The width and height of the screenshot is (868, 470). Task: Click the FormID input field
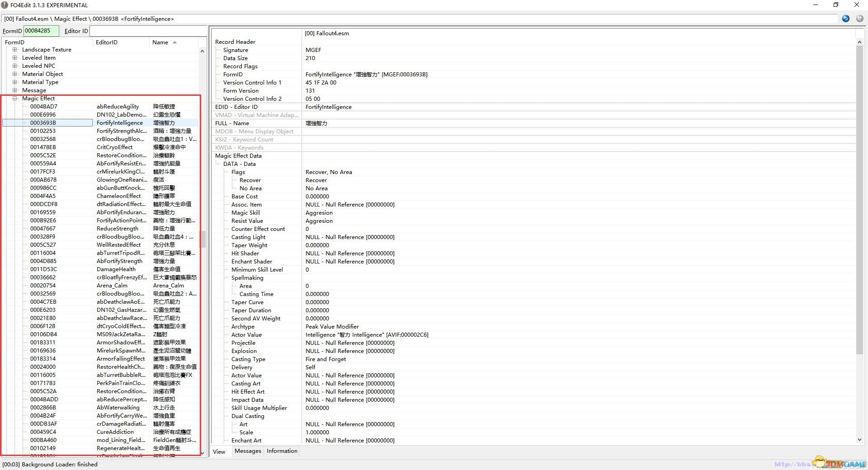[x=41, y=31]
